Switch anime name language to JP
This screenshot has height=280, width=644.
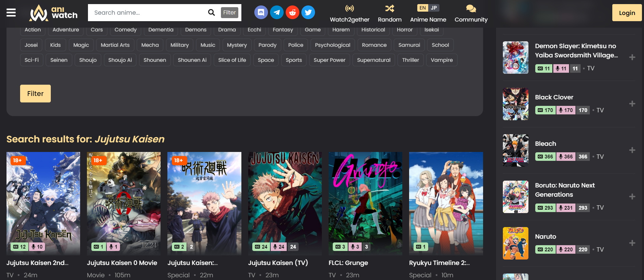[x=434, y=8]
